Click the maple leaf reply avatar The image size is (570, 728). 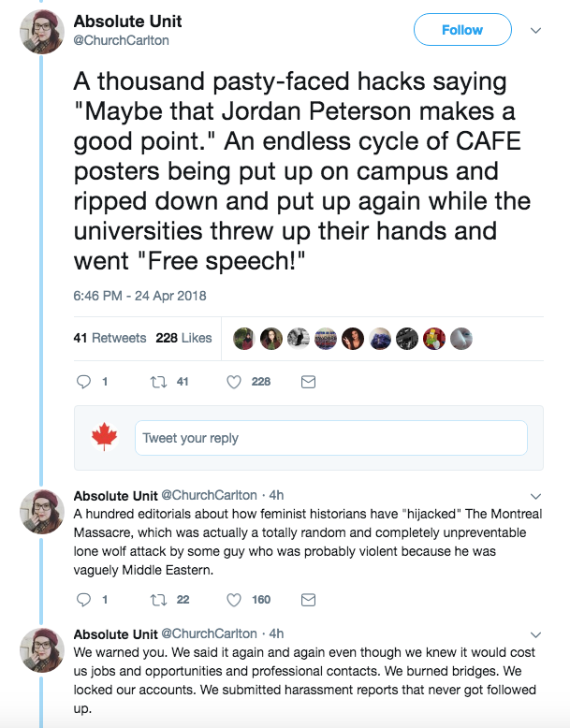(103, 438)
